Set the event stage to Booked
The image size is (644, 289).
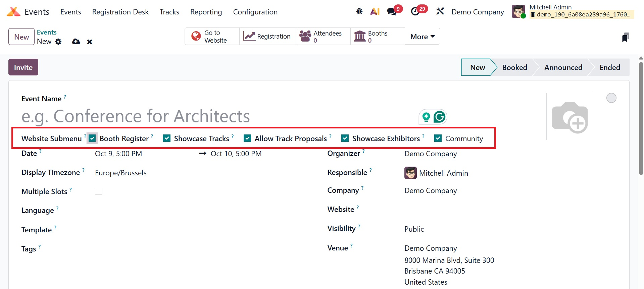point(514,67)
